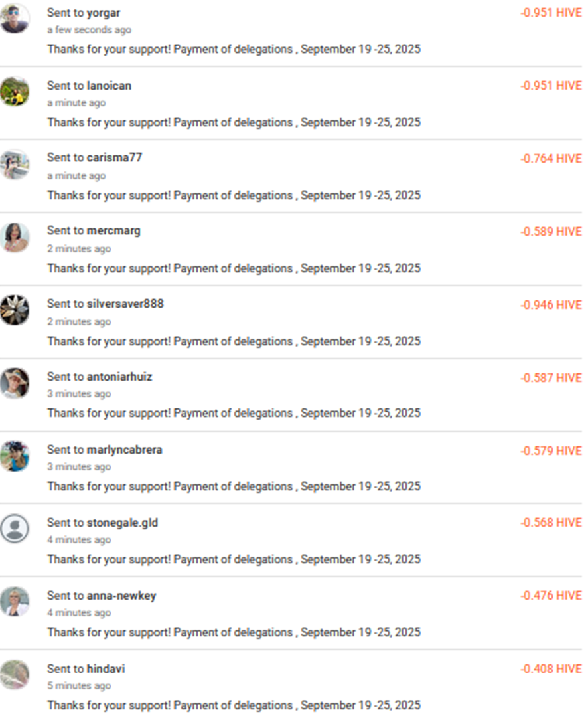
Task: Visit the silversaver888 username link
Action: click(125, 304)
